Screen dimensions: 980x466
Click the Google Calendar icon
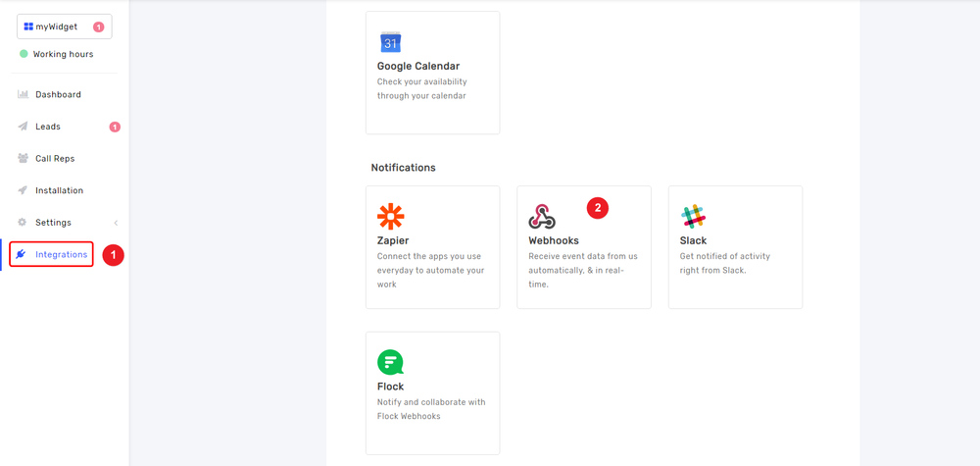[390, 42]
